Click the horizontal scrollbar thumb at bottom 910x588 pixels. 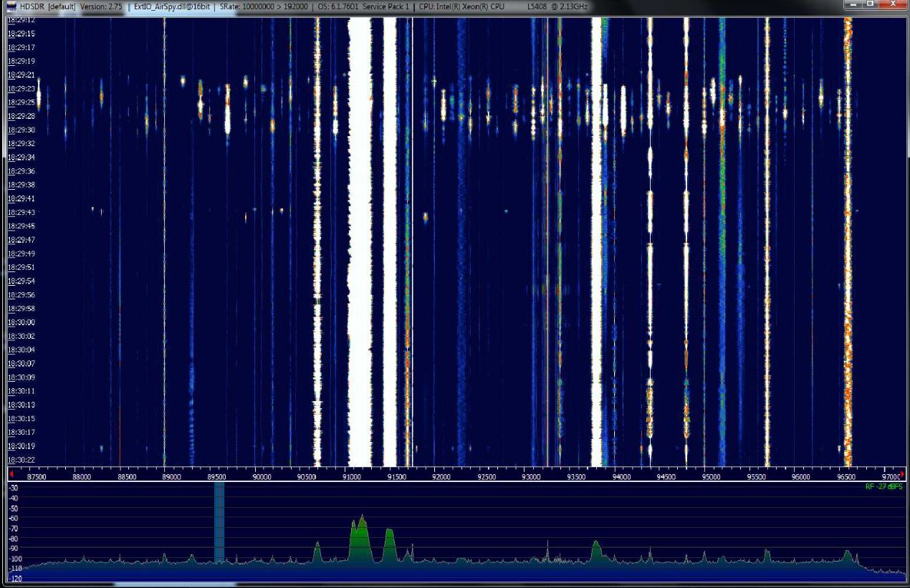[174, 584]
